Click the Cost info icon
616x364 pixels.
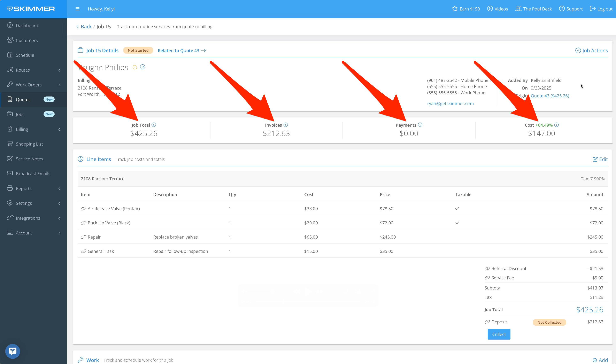click(556, 125)
